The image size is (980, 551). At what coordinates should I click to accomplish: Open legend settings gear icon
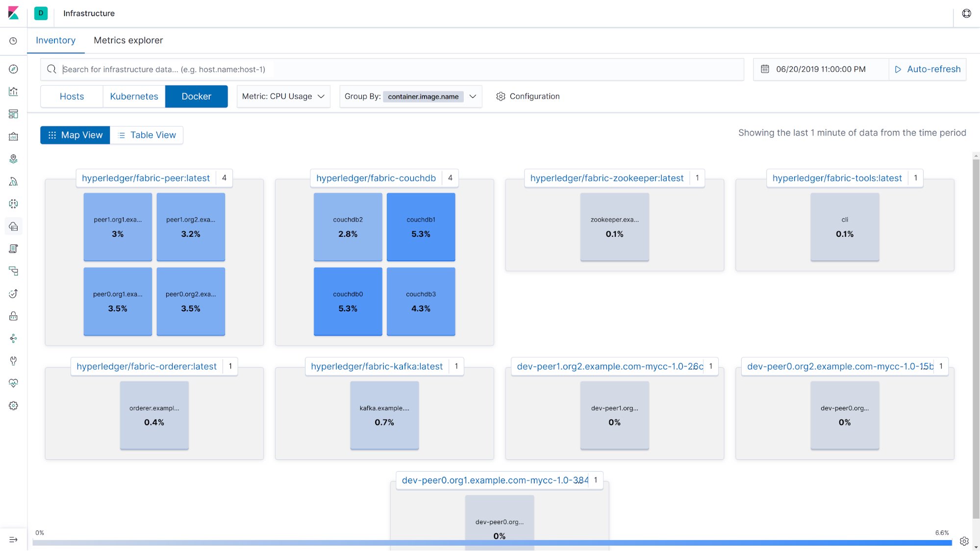click(964, 541)
